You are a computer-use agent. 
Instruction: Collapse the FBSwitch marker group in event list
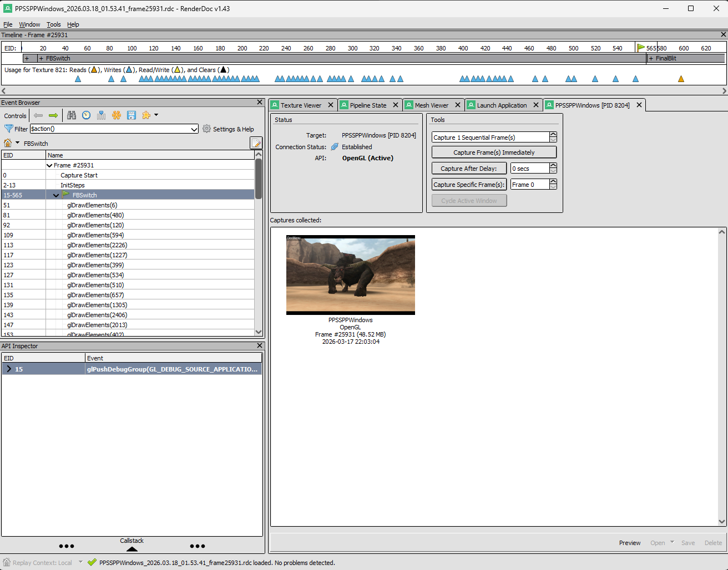(x=56, y=195)
